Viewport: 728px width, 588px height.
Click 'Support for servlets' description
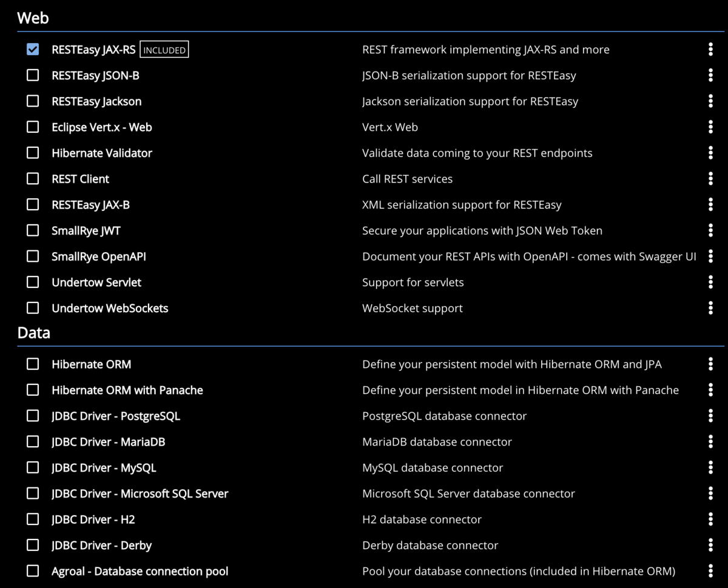[413, 282]
